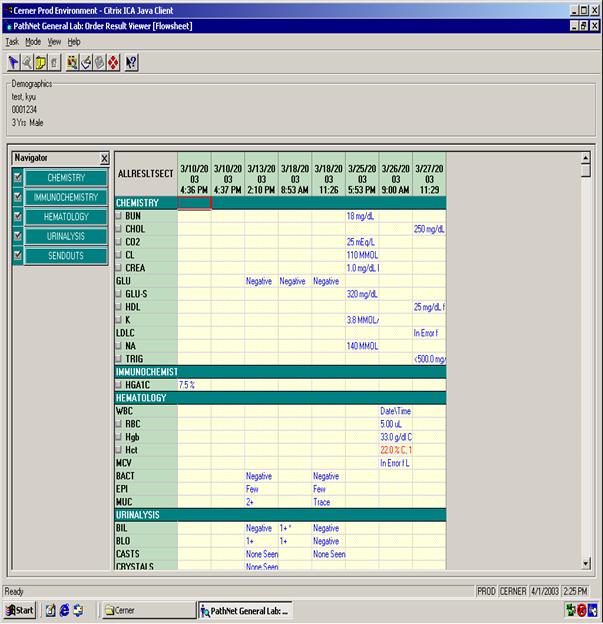Jump to HEMATOLOGY section button
This screenshot has height=624, width=603.
(x=66, y=216)
